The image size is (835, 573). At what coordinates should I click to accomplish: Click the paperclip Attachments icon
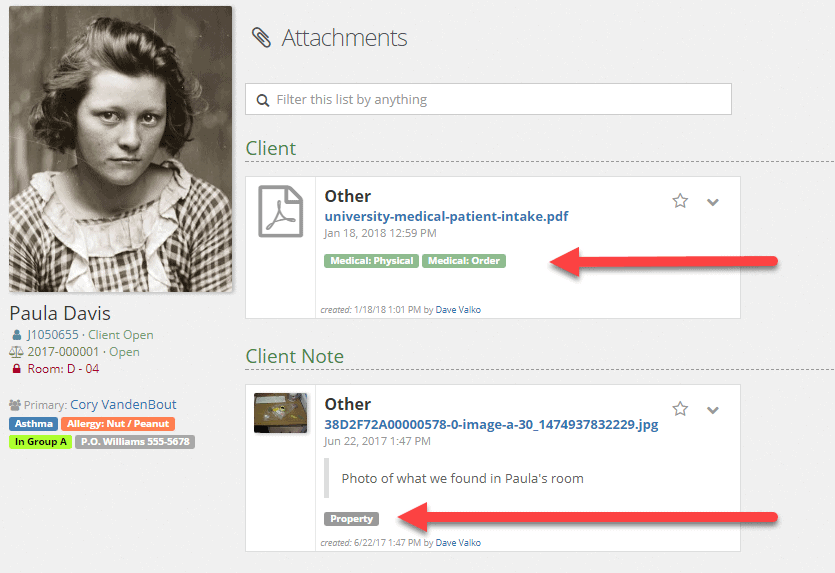(262, 38)
